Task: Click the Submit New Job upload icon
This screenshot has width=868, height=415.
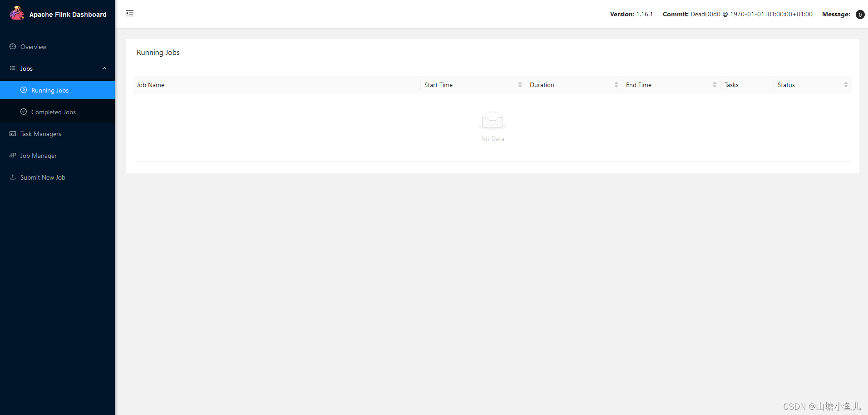Action: coord(12,177)
